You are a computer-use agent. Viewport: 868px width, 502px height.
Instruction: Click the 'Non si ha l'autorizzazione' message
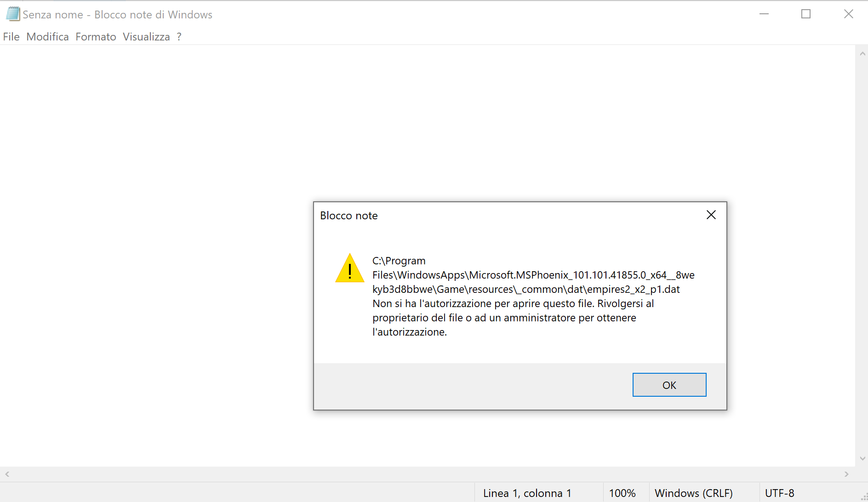coord(513,318)
